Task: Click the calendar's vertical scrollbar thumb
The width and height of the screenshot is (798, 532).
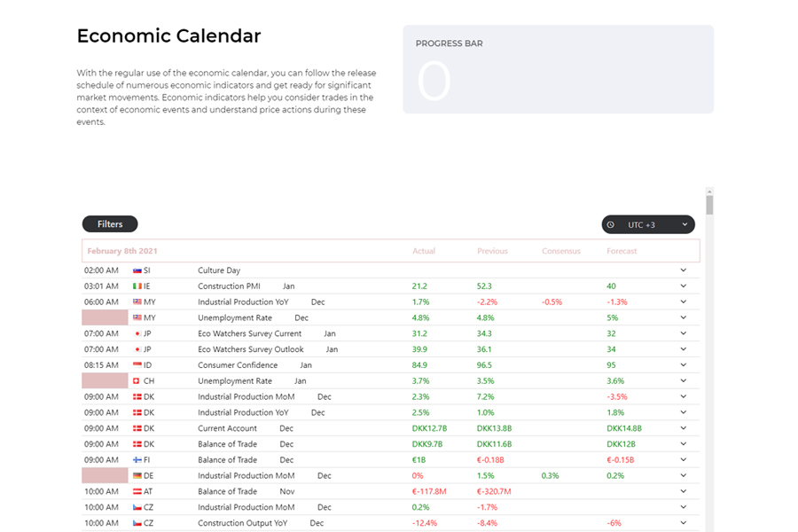Action: click(709, 205)
